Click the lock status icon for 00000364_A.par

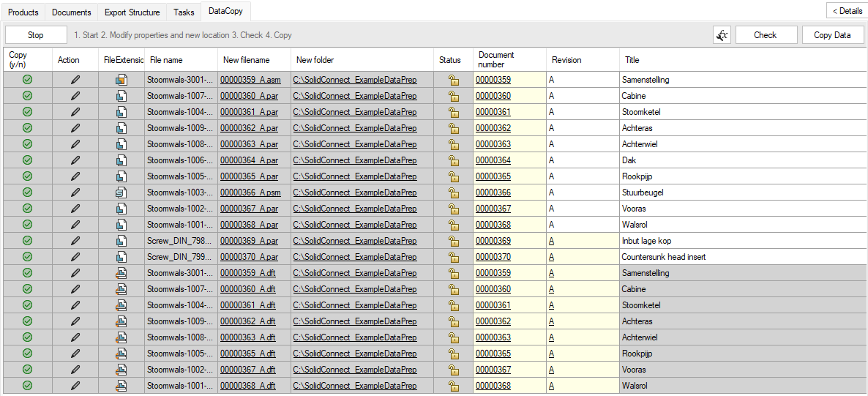453,160
